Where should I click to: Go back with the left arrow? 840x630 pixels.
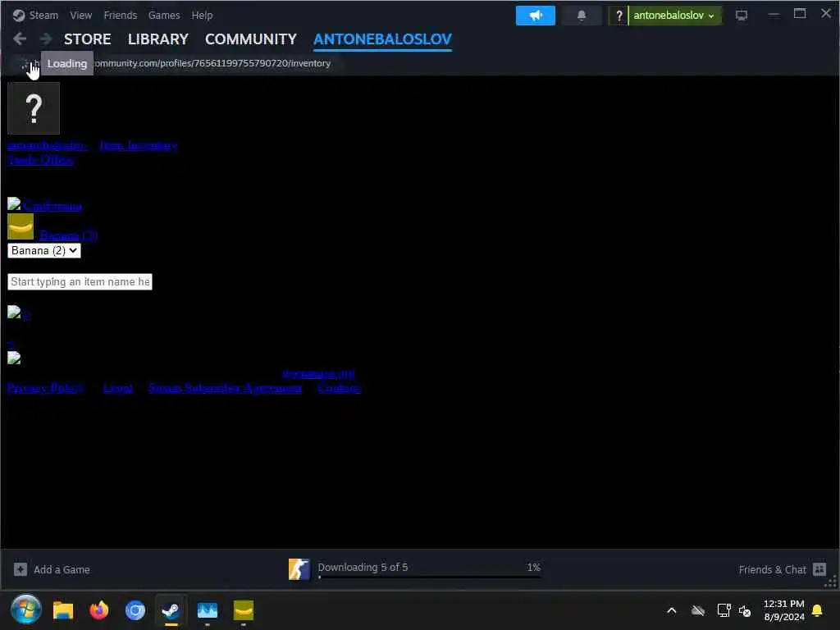(20, 39)
